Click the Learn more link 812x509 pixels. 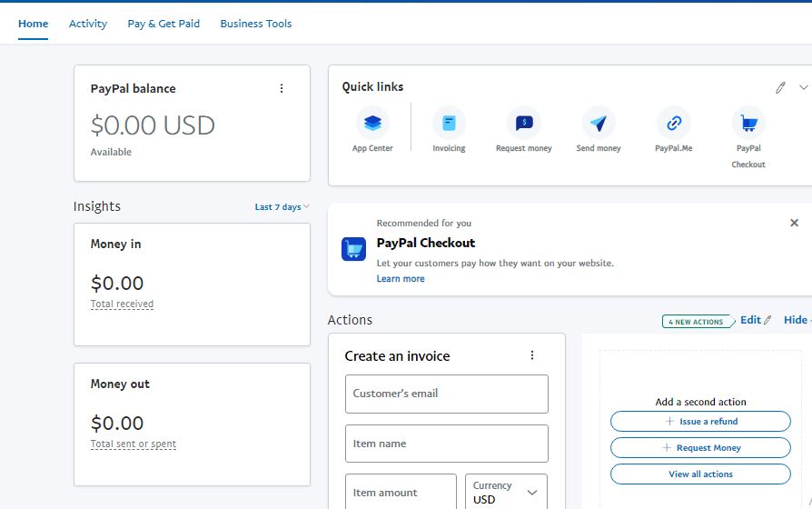(401, 279)
